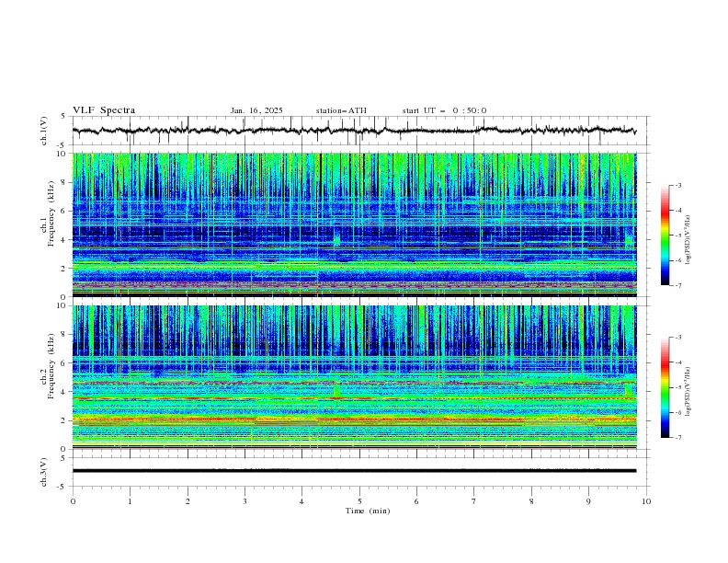Click time axis tick label "6"
Image resolution: width=728 pixels, height=563 pixels.
point(416,501)
